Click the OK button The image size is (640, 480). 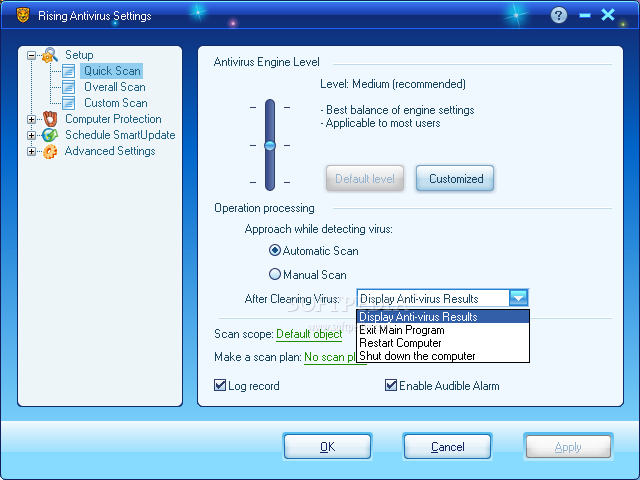click(x=327, y=447)
